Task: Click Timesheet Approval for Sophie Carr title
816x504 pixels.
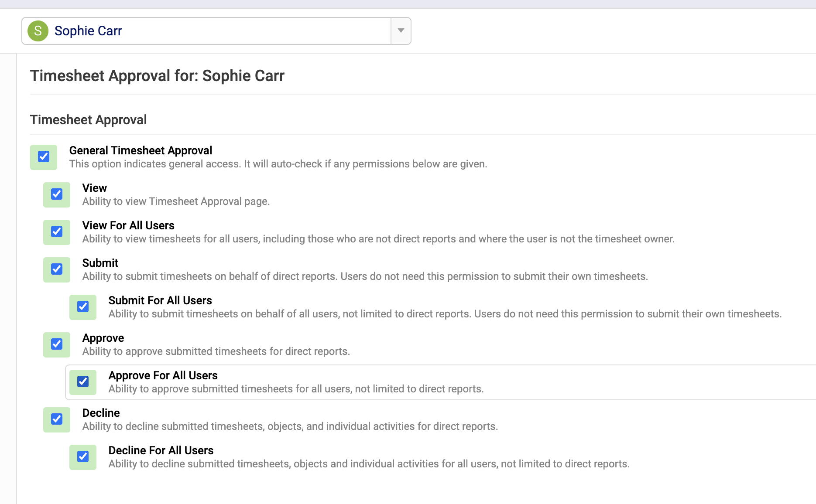Action: (x=157, y=76)
